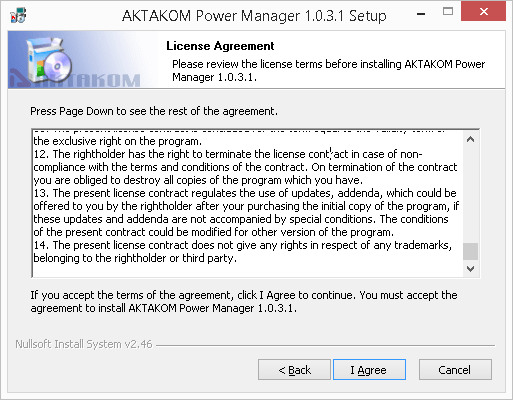Click the Nullsoft Install System v2.46 label
The image size is (513, 400).
point(84,344)
